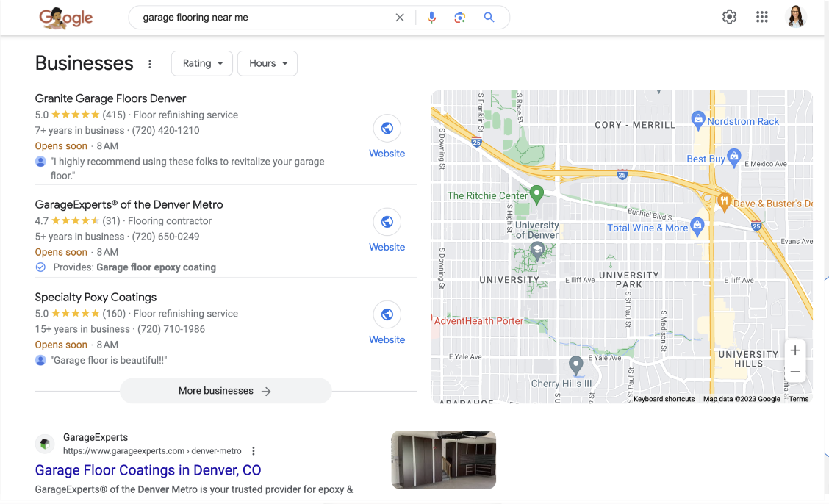Viewport: 829px width, 504px height.
Task: Zoom in on the map
Action: coord(794,350)
